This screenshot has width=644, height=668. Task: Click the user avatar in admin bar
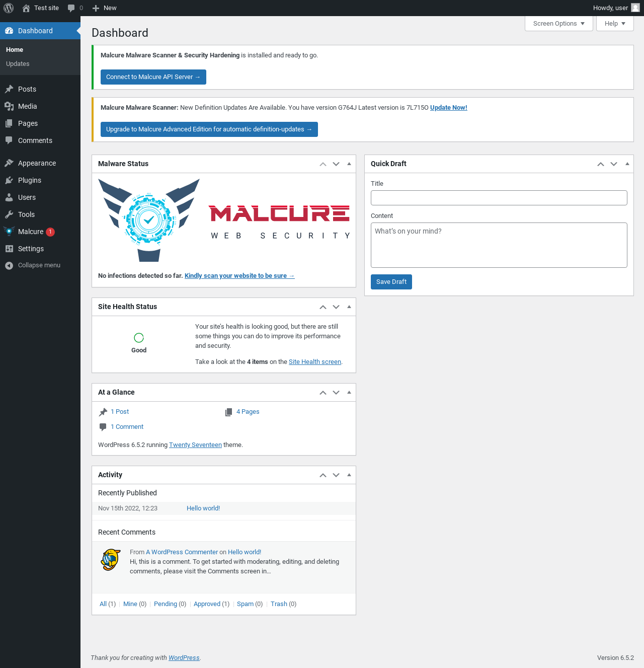[635, 8]
